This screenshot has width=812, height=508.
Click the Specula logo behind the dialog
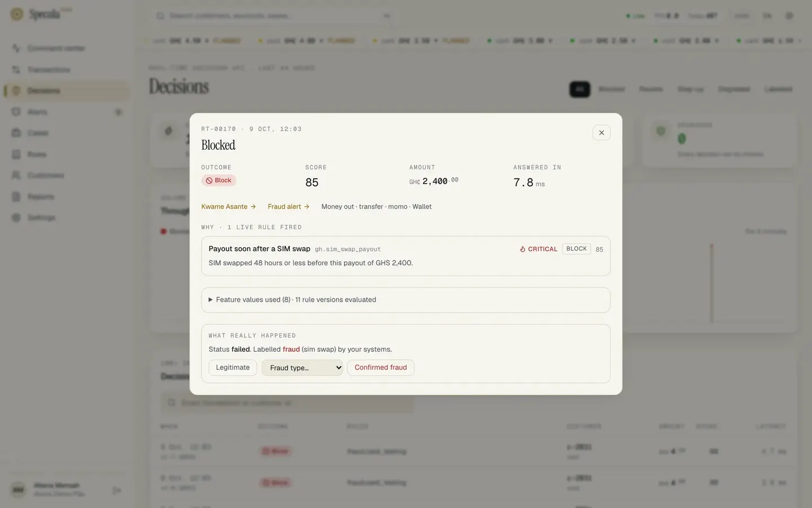pos(17,14)
